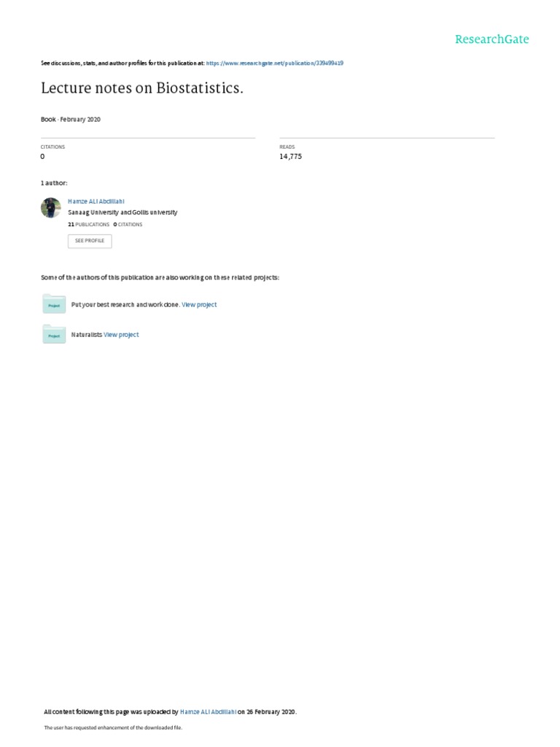Click Sanaag University and Gollis university affiliation
Viewport: 560px width, 747px height.
pos(122,212)
